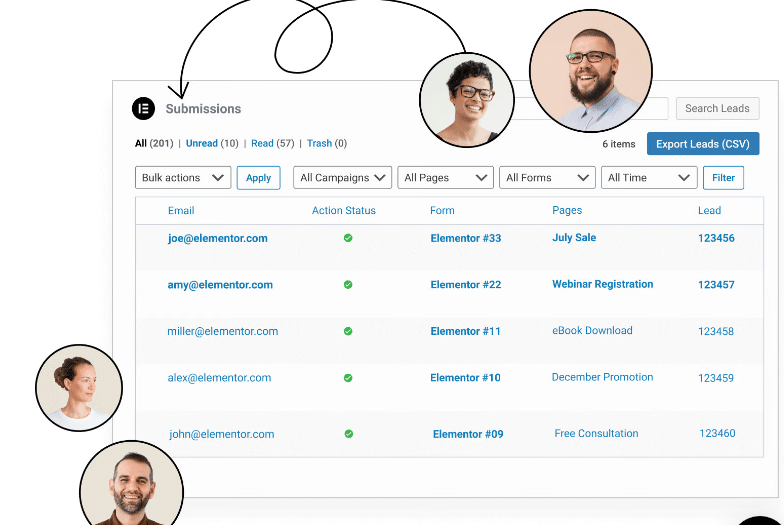Sort by the Email column header
Image resolution: width=784 pixels, height=525 pixels.
tap(181, 210)
